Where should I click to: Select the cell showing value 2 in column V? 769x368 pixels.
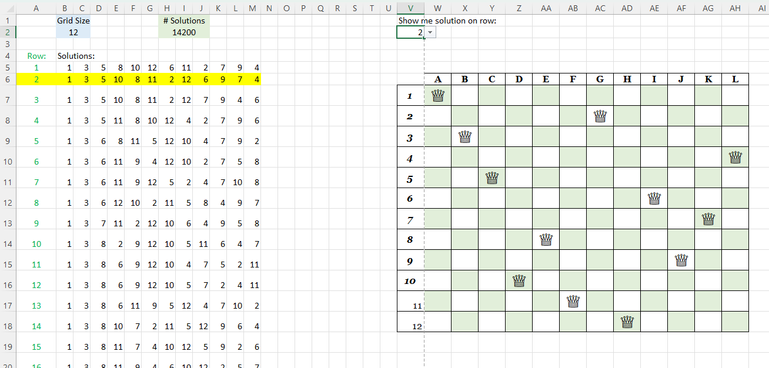(410, 32)
